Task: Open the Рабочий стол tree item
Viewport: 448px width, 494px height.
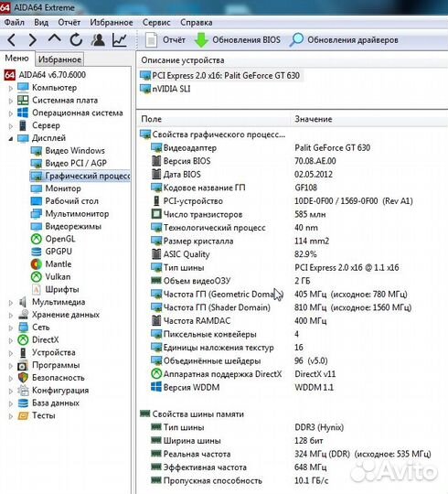Action: (x=65, y=201)
